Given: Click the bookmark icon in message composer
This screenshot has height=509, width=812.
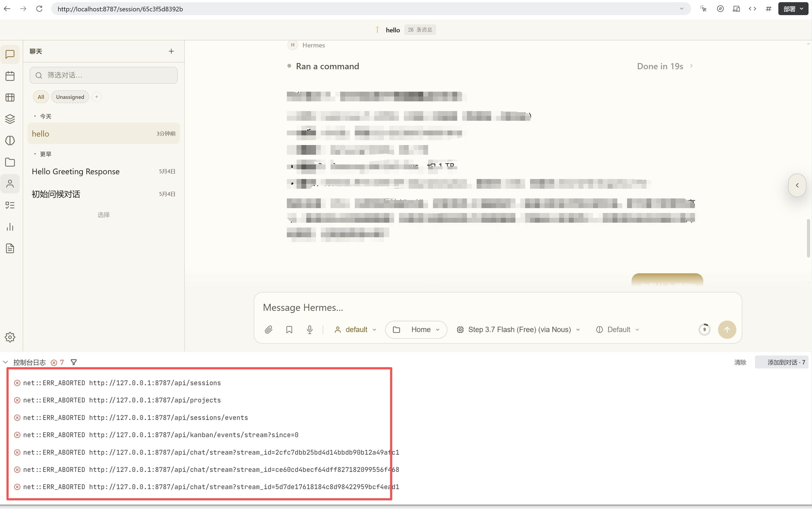Looking at the screenshot, I should point(289,329).
